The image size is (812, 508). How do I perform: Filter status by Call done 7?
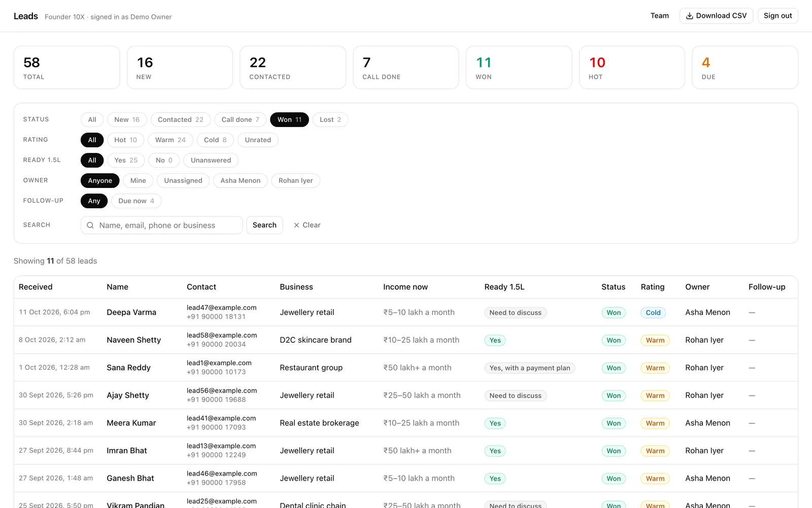240,119
